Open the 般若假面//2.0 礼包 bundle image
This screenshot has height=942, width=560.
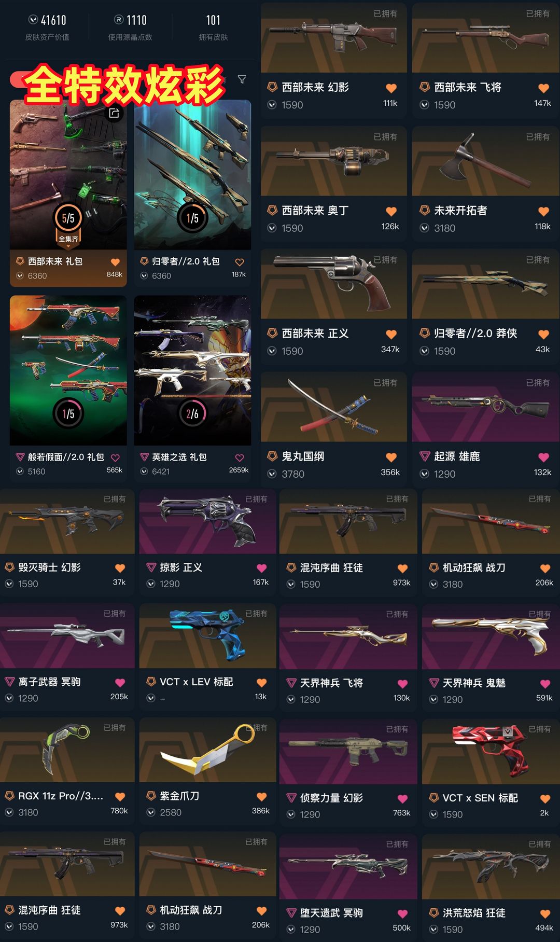68,370
